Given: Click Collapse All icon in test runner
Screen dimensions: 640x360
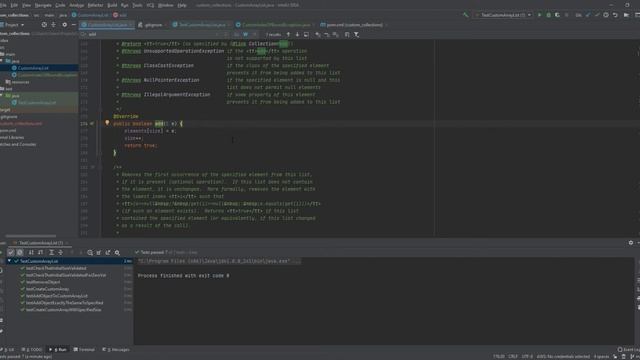Looking at the screenshot, I should [60, 253].
